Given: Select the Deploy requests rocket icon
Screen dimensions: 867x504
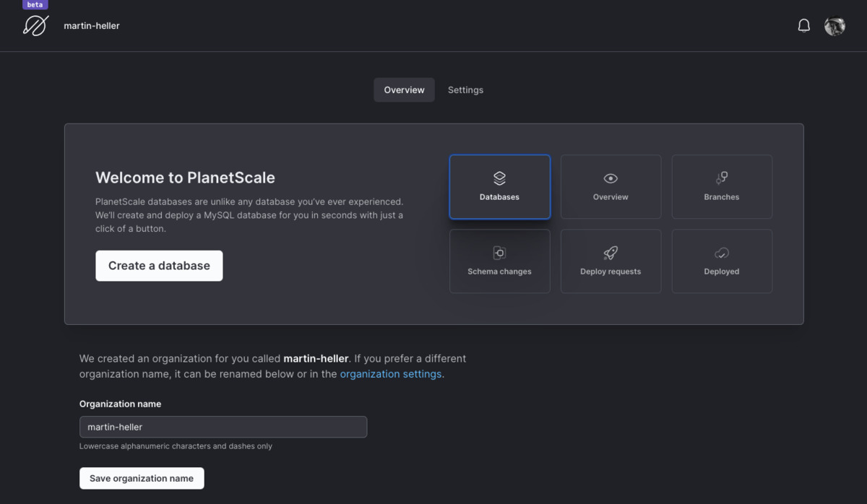Looking at the screenshot, I should (611, 253).
